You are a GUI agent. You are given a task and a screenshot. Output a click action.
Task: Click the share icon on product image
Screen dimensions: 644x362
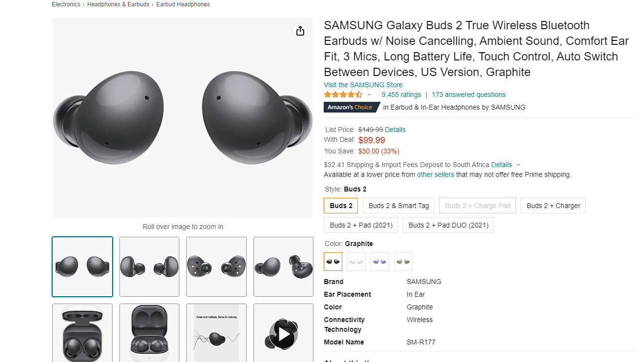pyautogui.click(x=300, y=31)
